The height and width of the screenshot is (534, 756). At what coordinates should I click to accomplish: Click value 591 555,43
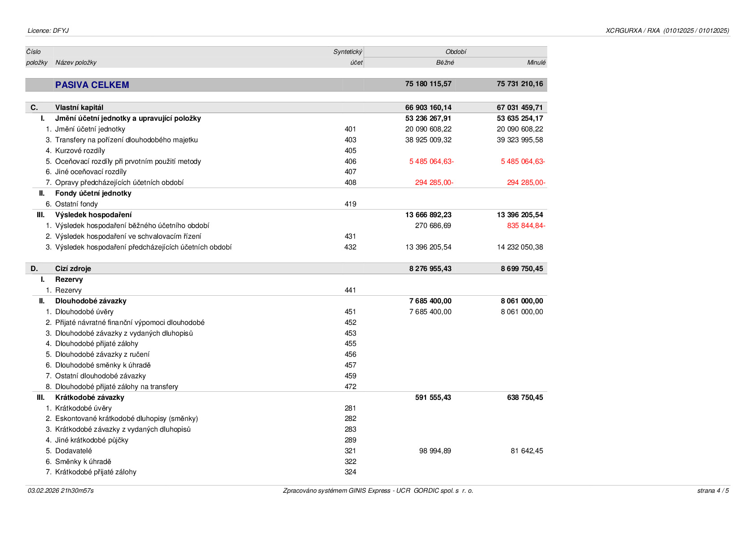(433, 398)
